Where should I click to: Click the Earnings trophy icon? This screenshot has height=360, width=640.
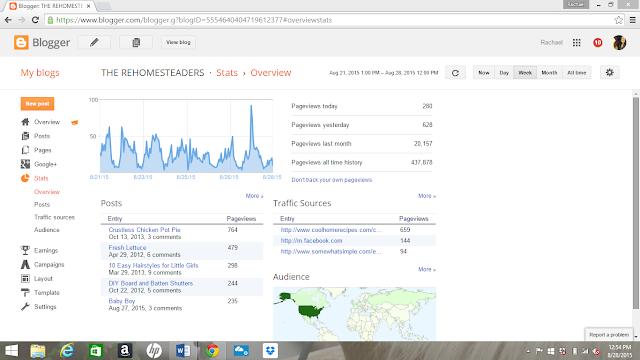25,250
